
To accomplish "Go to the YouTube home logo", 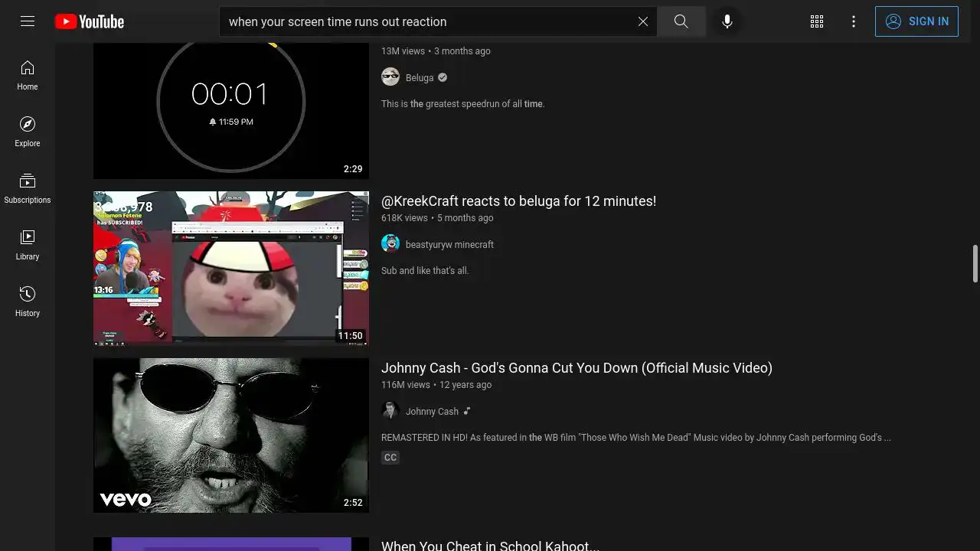I will point(90,21).
